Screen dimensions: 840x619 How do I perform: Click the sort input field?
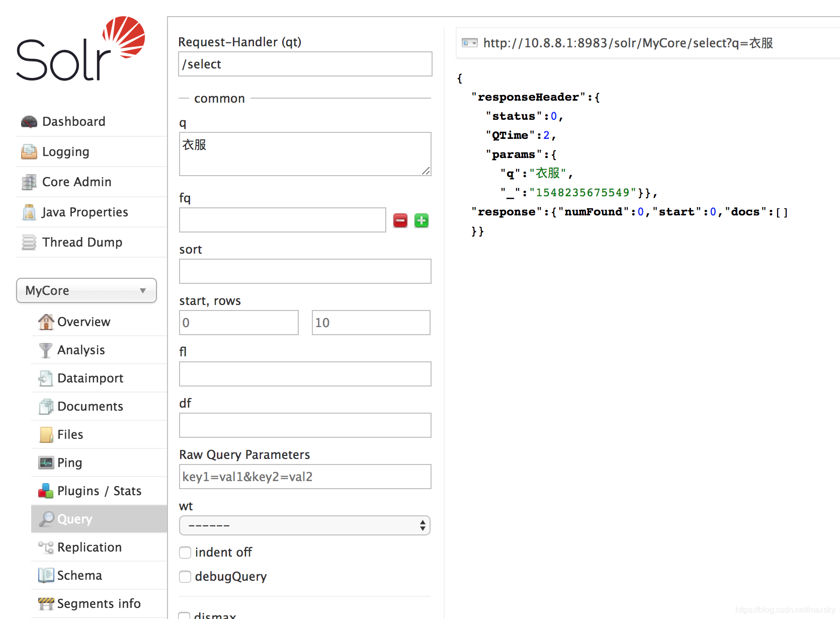click(305, 271)
